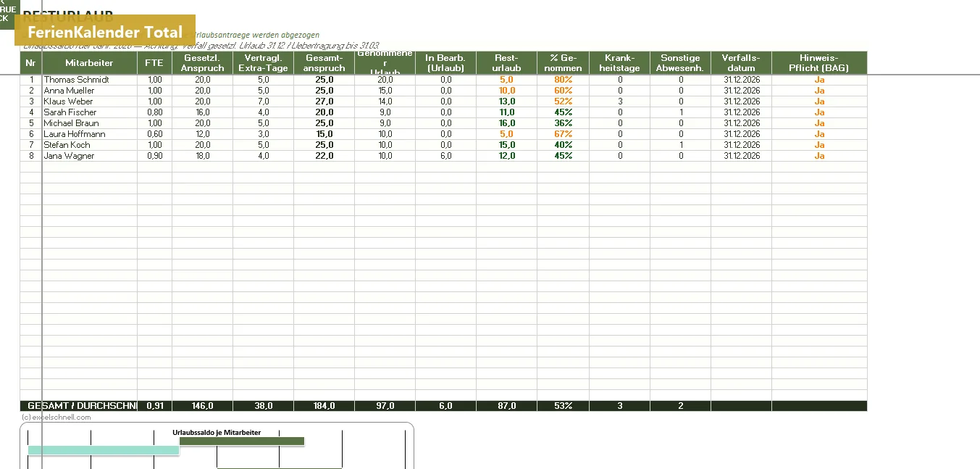This screenshot has height=469, width=980.
Task: Click Klaus Weber's Extra-Tage value 7,0
Action: [263, 101]
